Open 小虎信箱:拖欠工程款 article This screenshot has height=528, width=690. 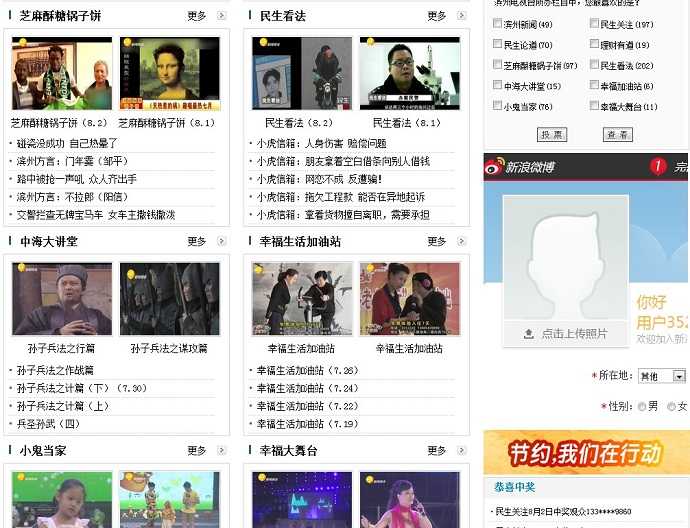pos(341,197)
